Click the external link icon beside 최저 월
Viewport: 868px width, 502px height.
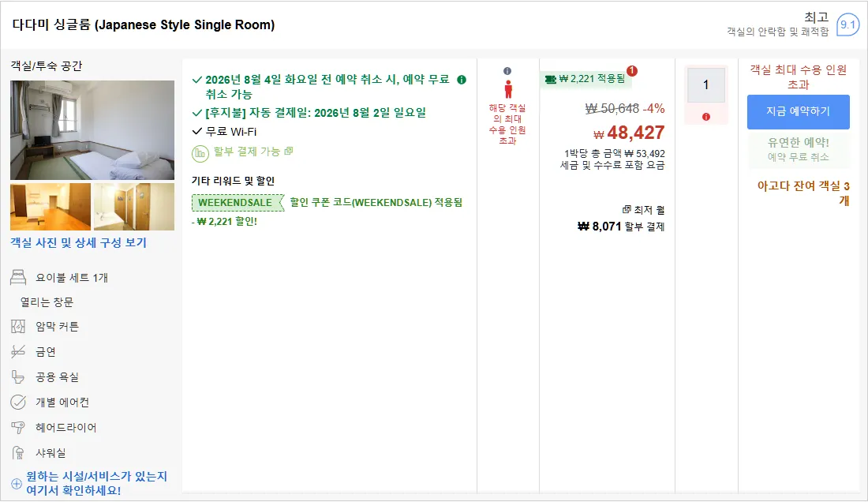(x=626, y=209)
